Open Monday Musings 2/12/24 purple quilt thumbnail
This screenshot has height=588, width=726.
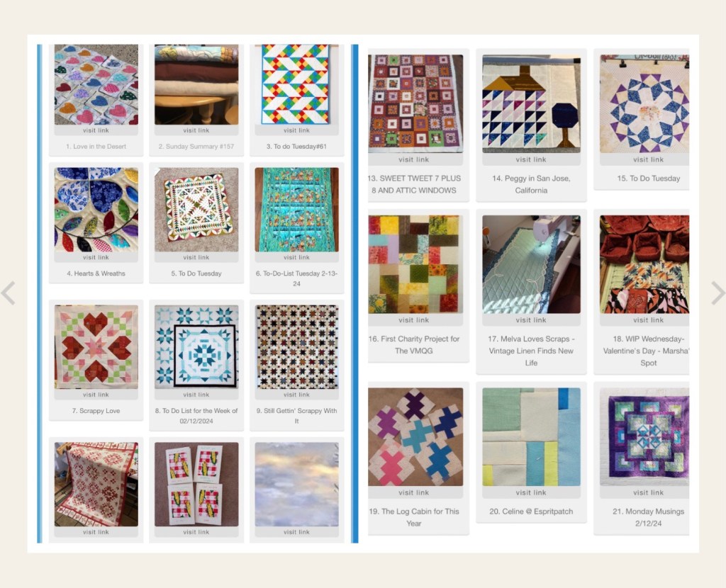point(644,436)
